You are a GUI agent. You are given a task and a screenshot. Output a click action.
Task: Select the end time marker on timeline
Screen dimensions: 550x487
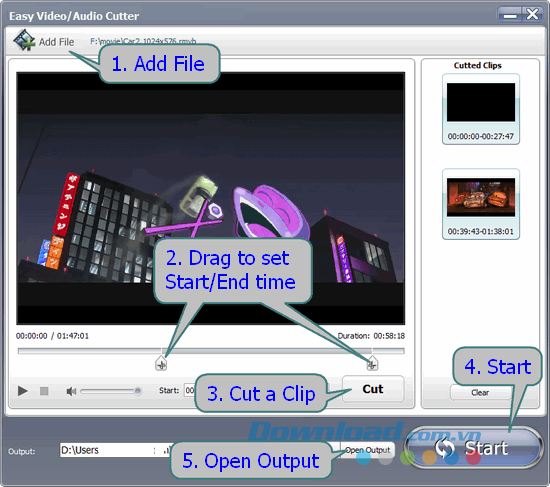(x=372, y=363)
